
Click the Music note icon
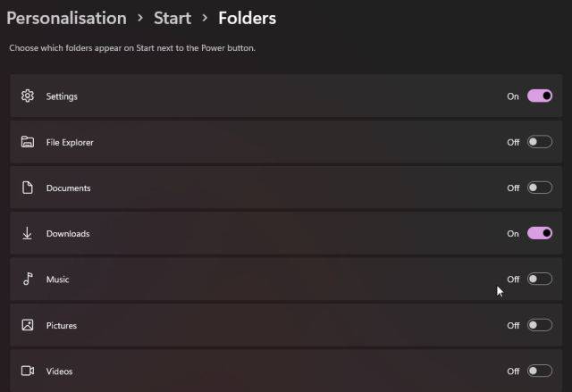pos(28,279)
